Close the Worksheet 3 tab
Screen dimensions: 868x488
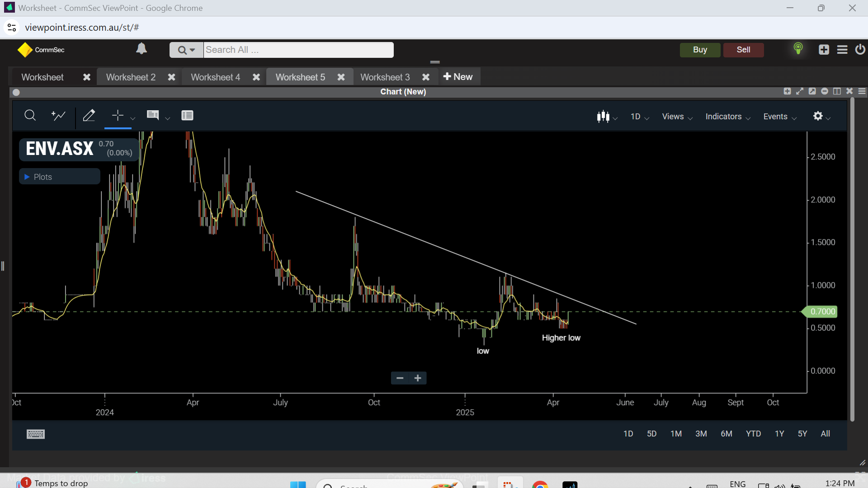[426, 77]
